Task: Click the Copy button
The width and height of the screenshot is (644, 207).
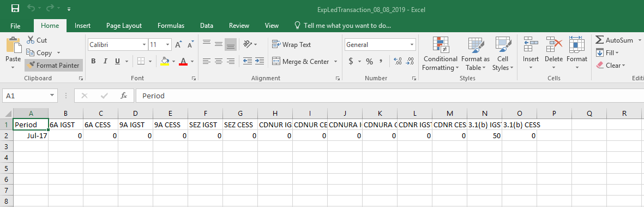Action: [39, 52]
